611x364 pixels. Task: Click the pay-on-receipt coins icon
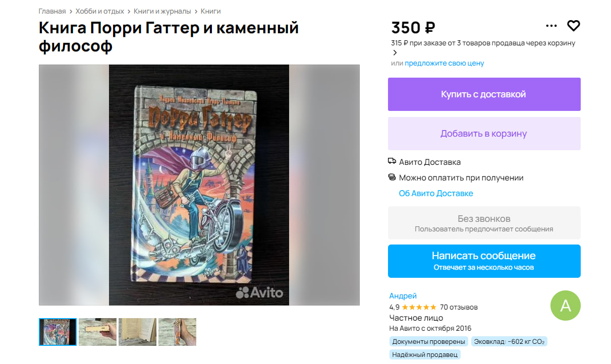coord(392,177)
